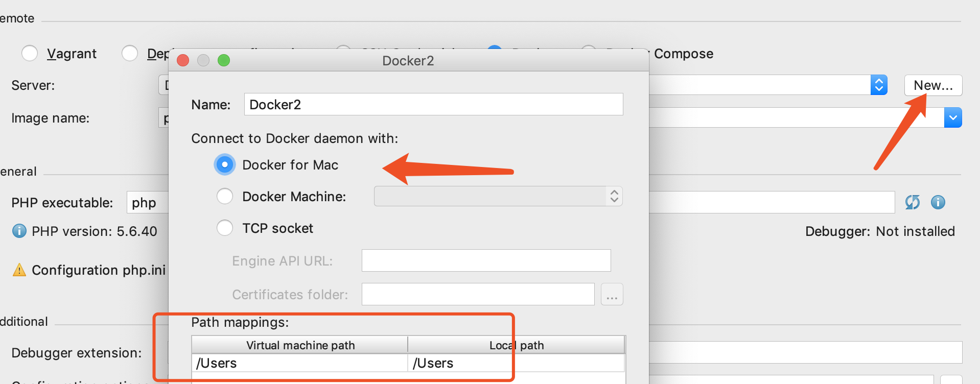Close the Docker2 dialog with red button
This screenshot has width=980, height=384.
point(183,60)
